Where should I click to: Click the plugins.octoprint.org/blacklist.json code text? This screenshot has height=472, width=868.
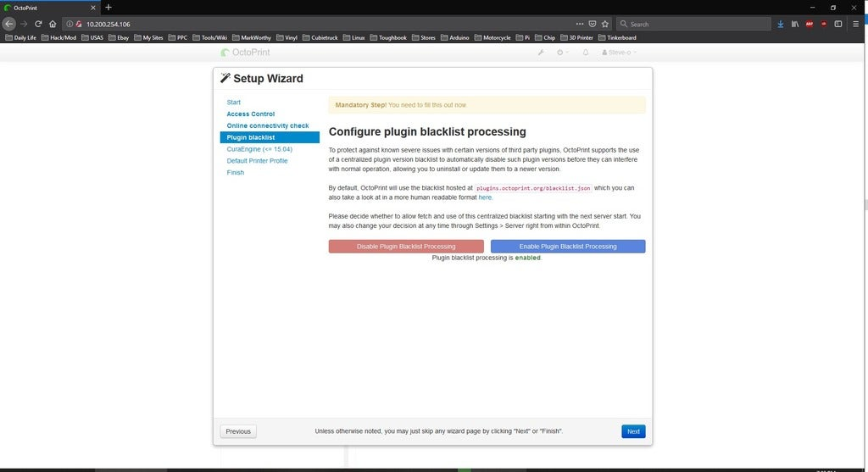[x=533, y=188]
